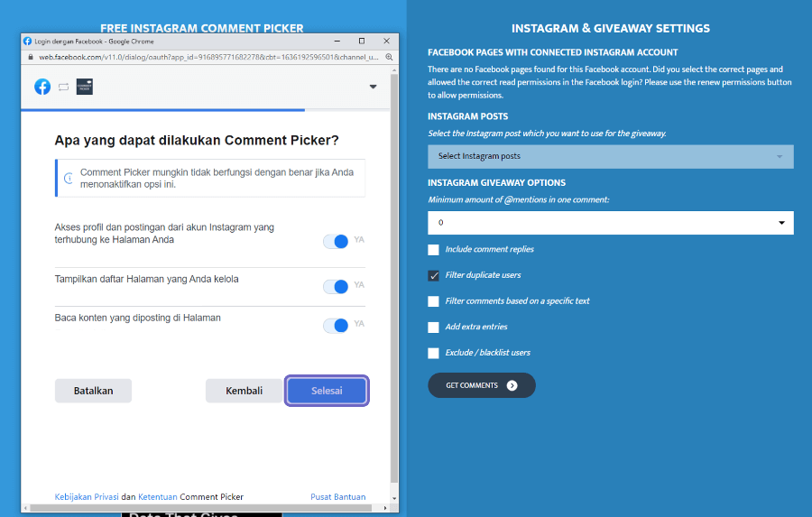The image size is (812, 517).
Task: Click scroll left arrow in horizontal scrollbar
Action: (25, 508)
